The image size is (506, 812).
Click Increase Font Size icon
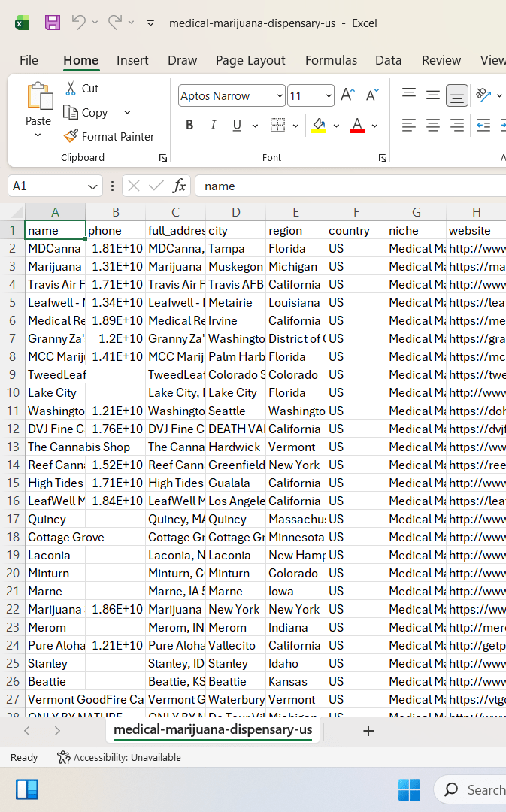click(347, 95)
